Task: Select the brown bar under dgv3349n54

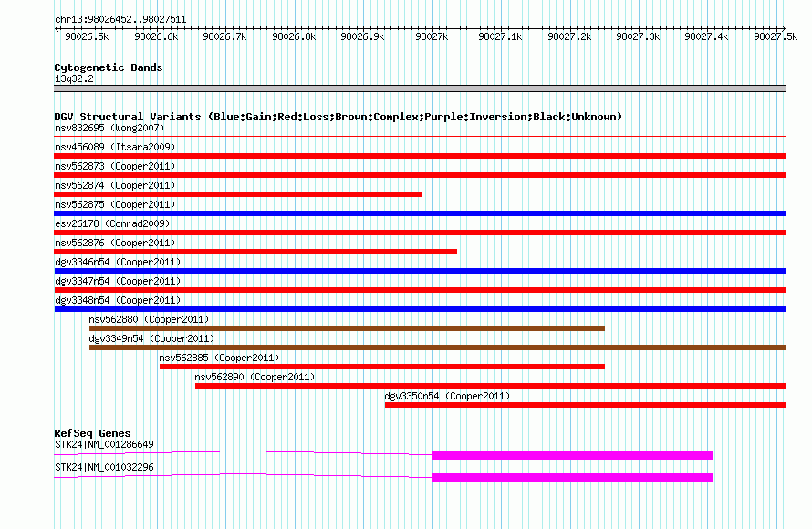Action: (438, 347)
